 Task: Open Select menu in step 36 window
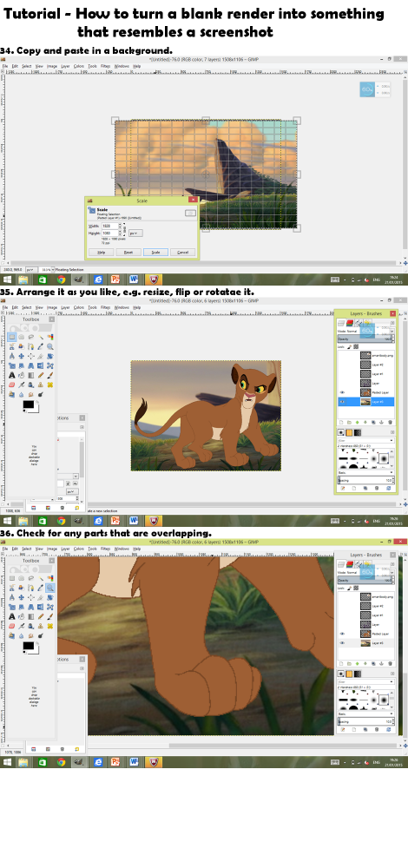click(x=27, y=549)
